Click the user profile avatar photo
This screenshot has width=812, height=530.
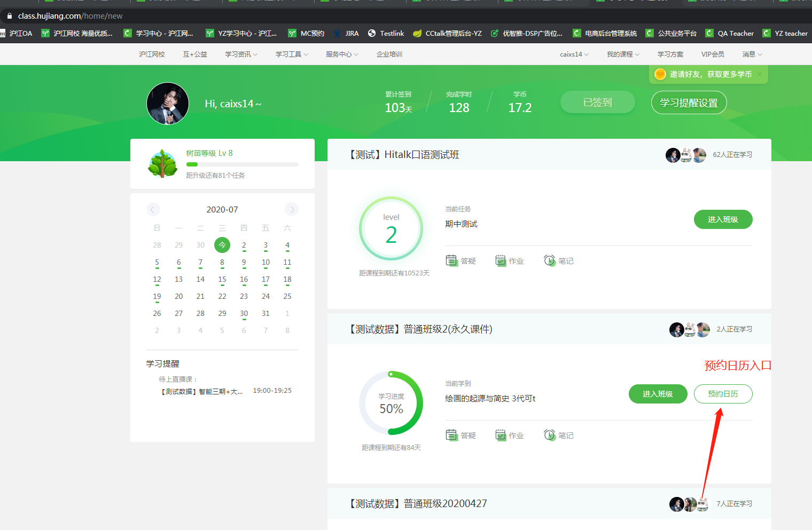pos(168,104)
